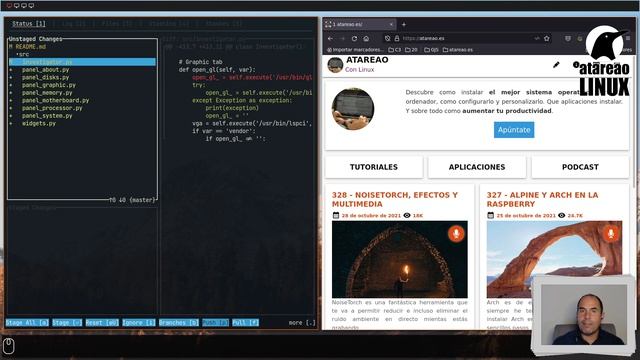Click the Pull [f] command
Screen dimensions: 640x360
click(245, 322)
